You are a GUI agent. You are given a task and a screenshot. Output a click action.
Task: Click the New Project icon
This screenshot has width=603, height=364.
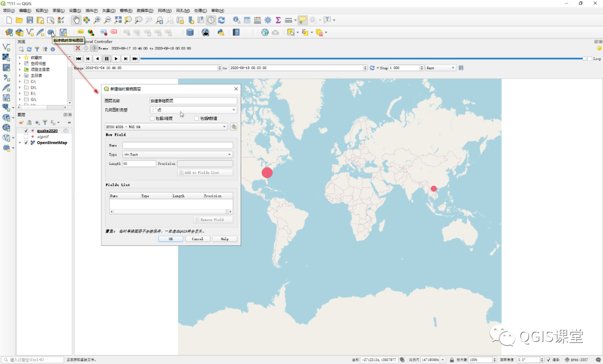pos(9,20)
